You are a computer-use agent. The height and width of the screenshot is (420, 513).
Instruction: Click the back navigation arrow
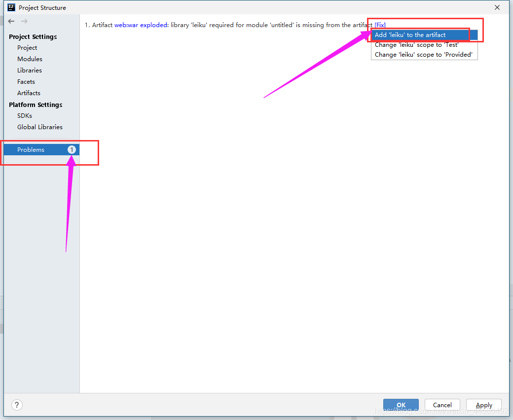[11, 21]
